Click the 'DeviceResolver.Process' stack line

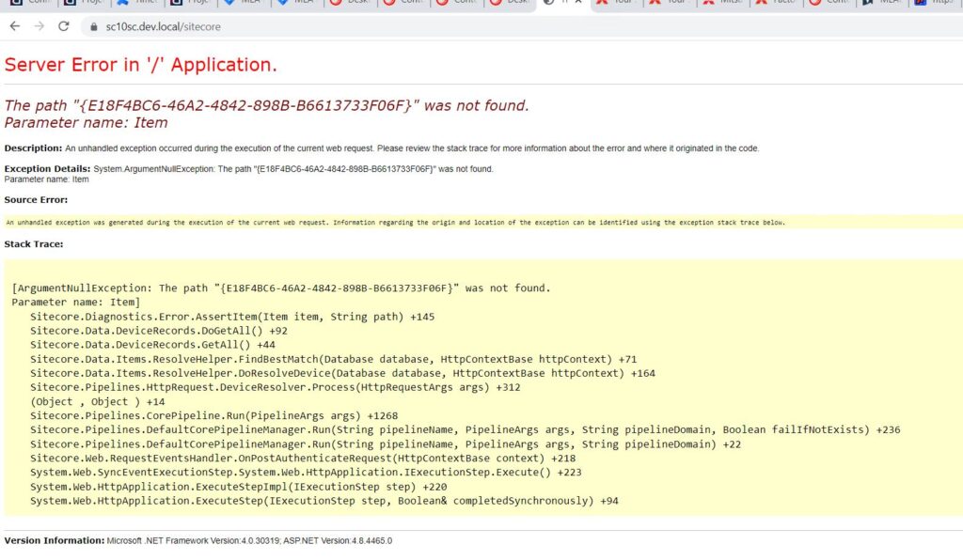(x=276, y=388)
